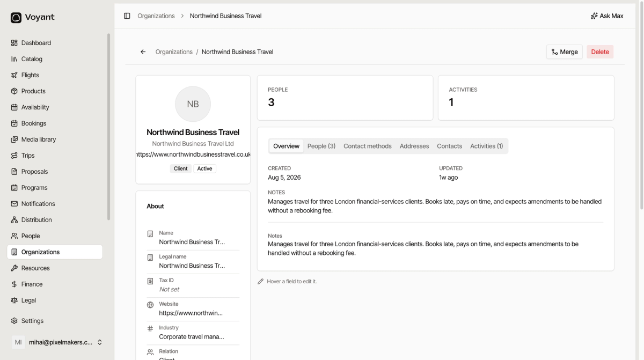Click the Activities count card
This screenshot has width=644, height=360.
pos(526,98)
